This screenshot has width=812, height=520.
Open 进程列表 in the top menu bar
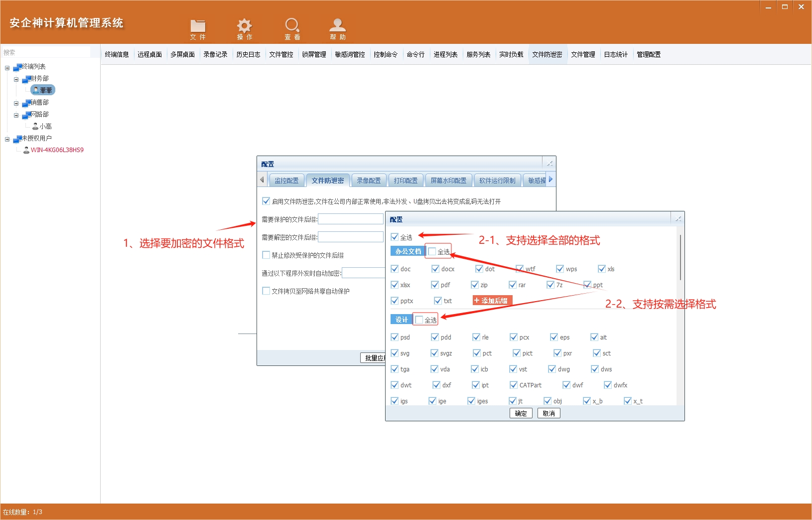[x=445, y=54]
